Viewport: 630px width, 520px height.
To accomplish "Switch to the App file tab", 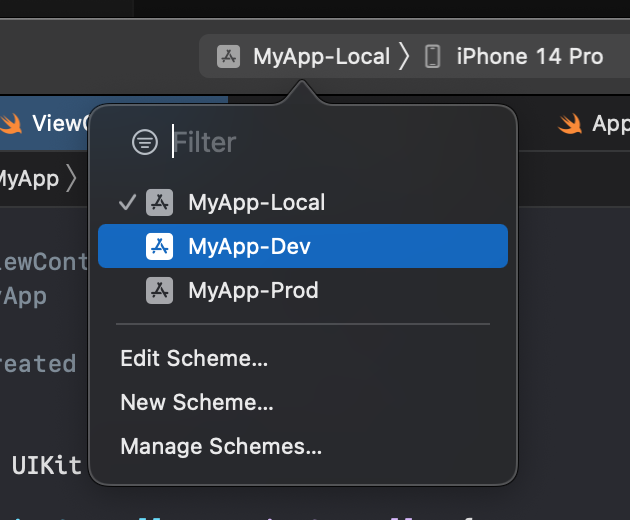I will [609, 124].
